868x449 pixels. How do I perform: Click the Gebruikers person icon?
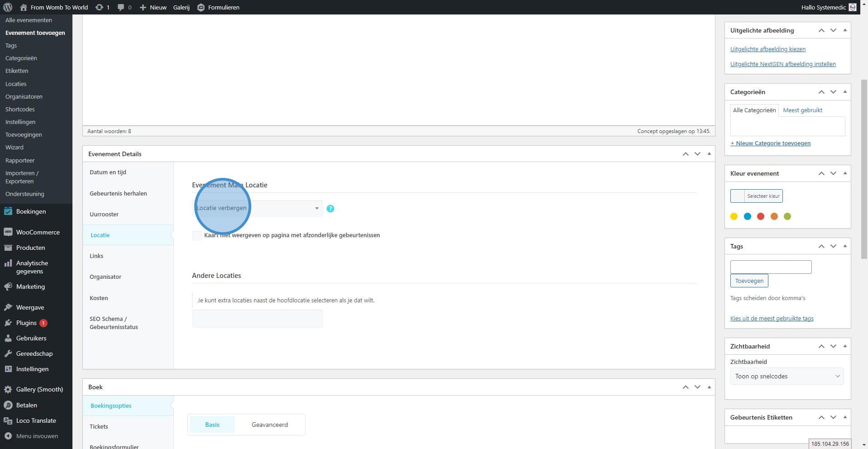(x=8, y=338)
